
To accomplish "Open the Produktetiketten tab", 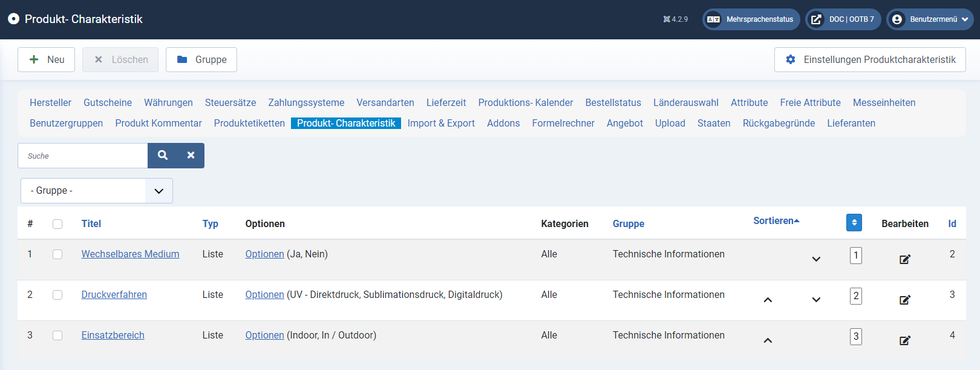I will [249, 124].
